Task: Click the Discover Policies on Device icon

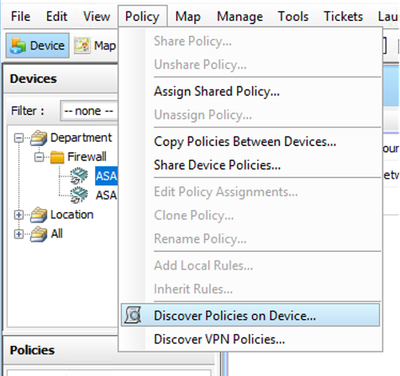Action: click(x=133, y=315)
